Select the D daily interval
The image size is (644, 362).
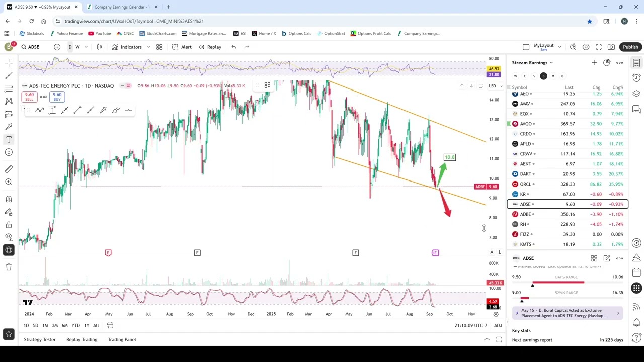click(x=70, y=47)
